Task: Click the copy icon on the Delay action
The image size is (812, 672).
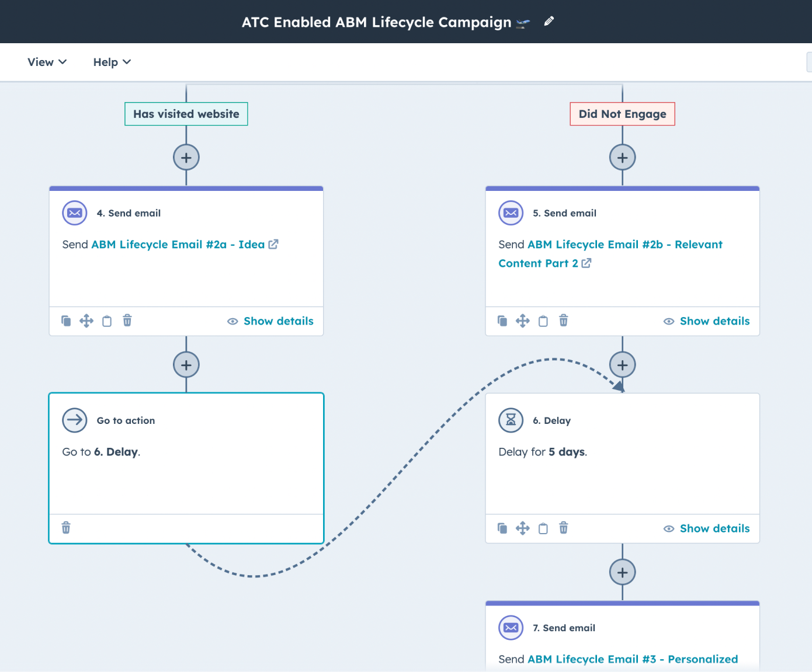Action: click(502, 528)
